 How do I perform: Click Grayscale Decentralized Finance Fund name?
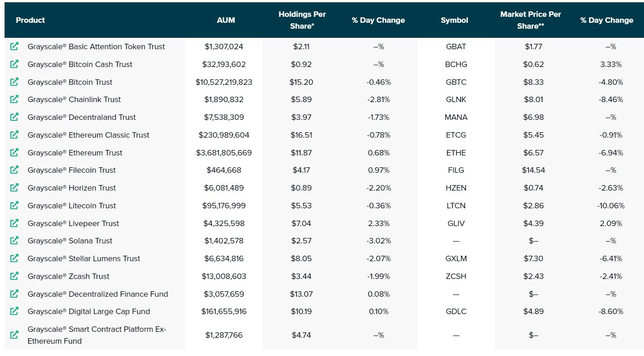pos(98,294)
